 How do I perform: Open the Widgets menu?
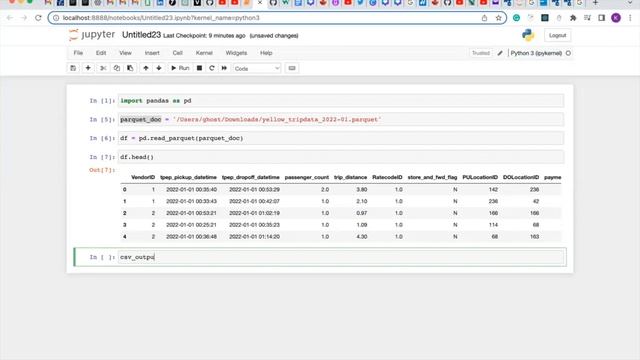[236, 53]
